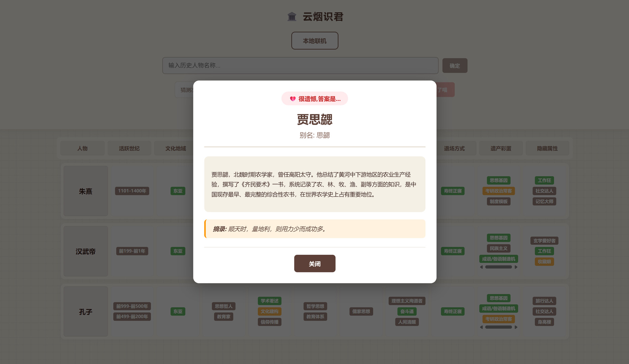Click the 确定 confirm button
Viewport: 629px width, 364px height.
(455, 66)
